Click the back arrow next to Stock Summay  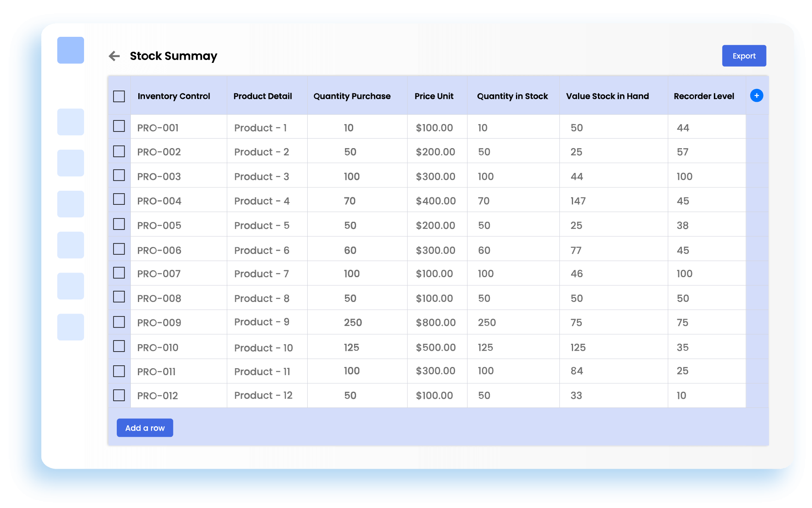coord(114,56)
